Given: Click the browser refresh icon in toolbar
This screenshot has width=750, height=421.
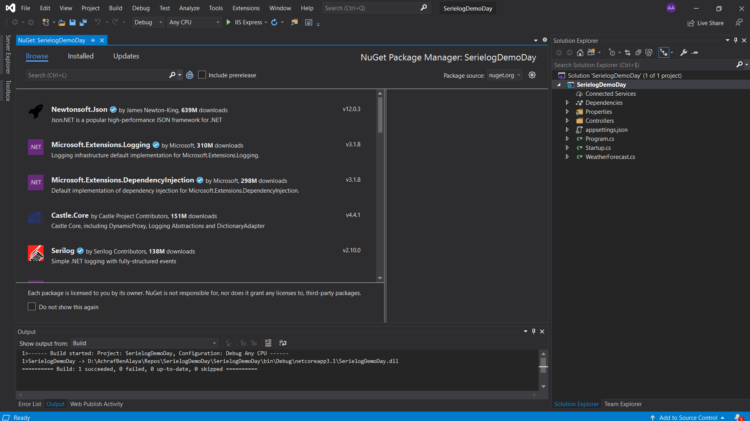Looking at the screenshot, I should click(x=274, y=22).
